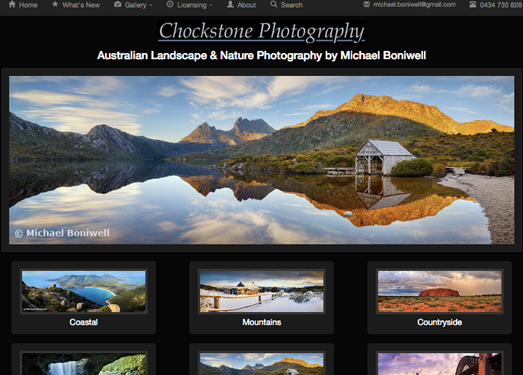Screen dimensions: 523x375
Task: Open the About page
Action: click(x=246, y=5)
